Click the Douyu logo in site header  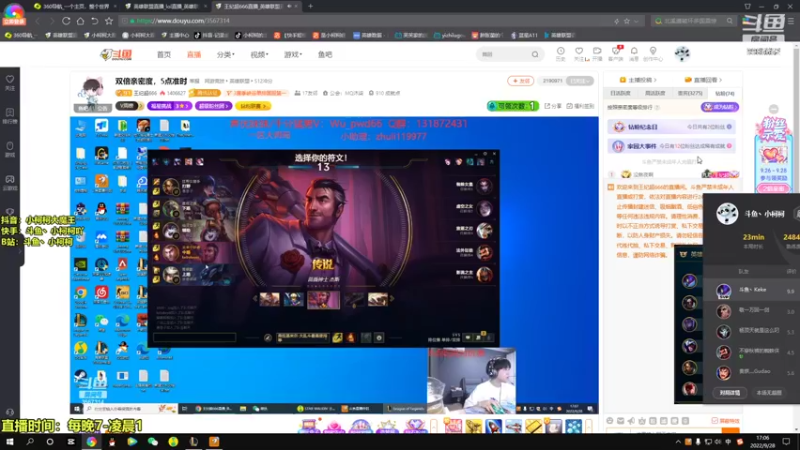pos(116,54)
